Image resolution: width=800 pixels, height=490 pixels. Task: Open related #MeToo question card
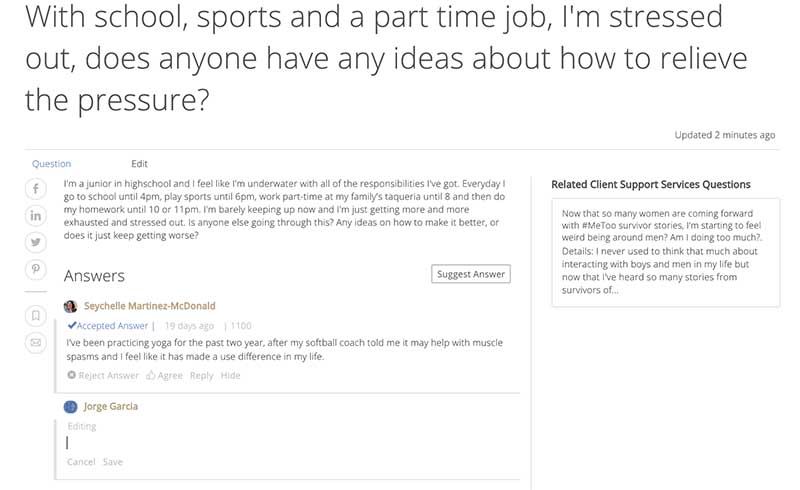[x=666, y=252]
